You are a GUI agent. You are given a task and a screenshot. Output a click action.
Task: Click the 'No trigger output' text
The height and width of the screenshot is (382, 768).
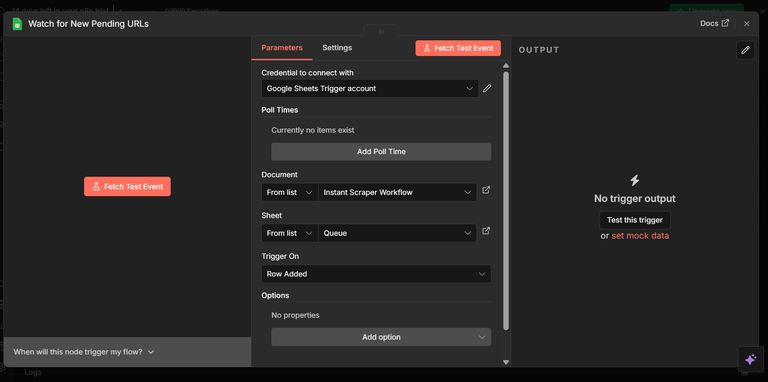point(635,198)
